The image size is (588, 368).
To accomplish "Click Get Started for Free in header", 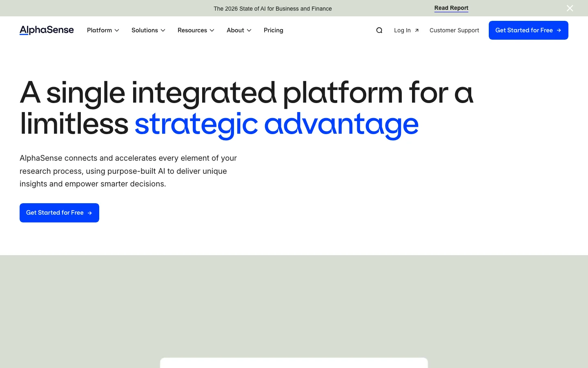I will point(528,30).
